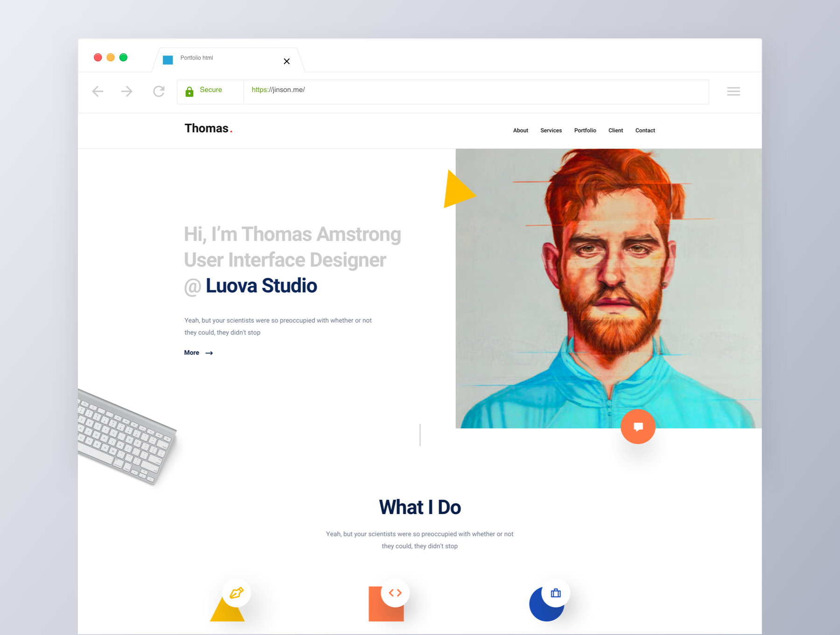Navigate to Portfolio in the header
Screen dimensions: 840x635
point(585,131)
